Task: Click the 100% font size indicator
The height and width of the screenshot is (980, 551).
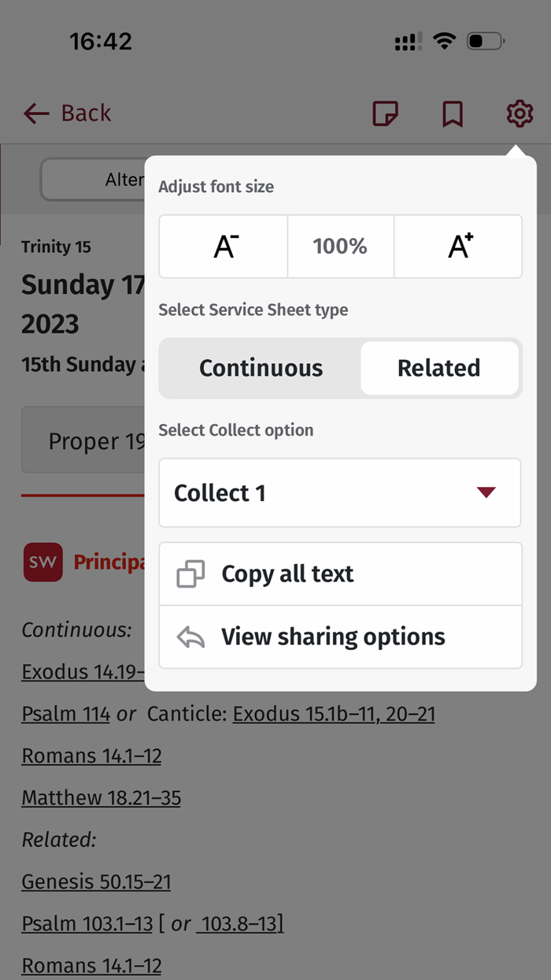Action: click(339, 246)
